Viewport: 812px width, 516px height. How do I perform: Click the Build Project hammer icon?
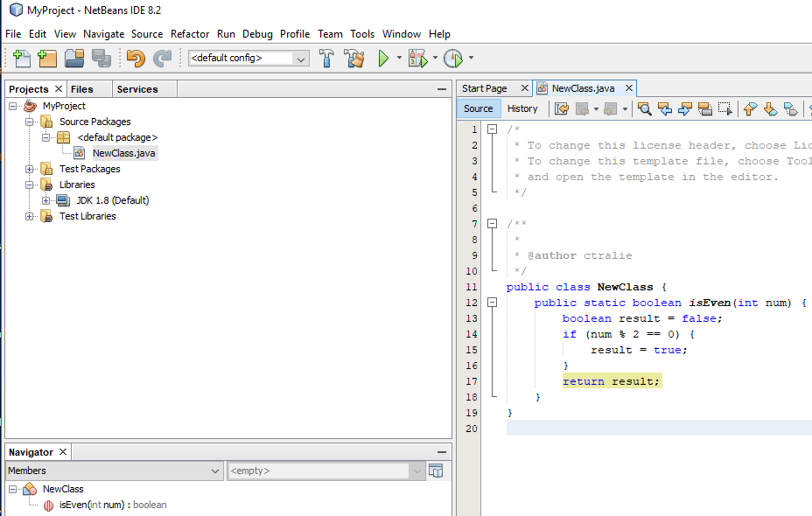[326, 58]
